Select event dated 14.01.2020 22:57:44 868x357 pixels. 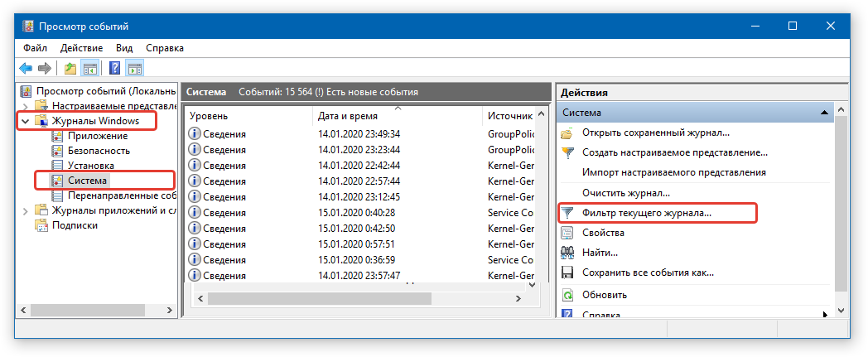tap(359, 181)
